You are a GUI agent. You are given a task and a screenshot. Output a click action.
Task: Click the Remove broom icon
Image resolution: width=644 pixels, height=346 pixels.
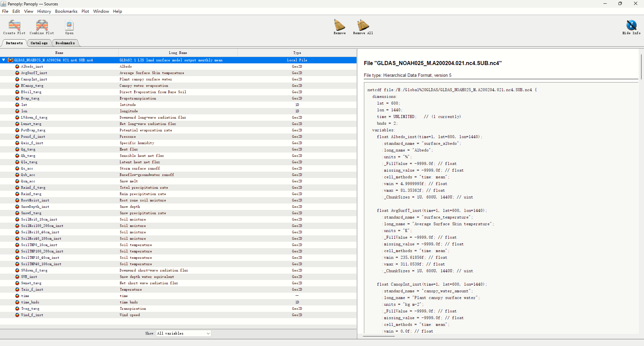tap(339, 27)
